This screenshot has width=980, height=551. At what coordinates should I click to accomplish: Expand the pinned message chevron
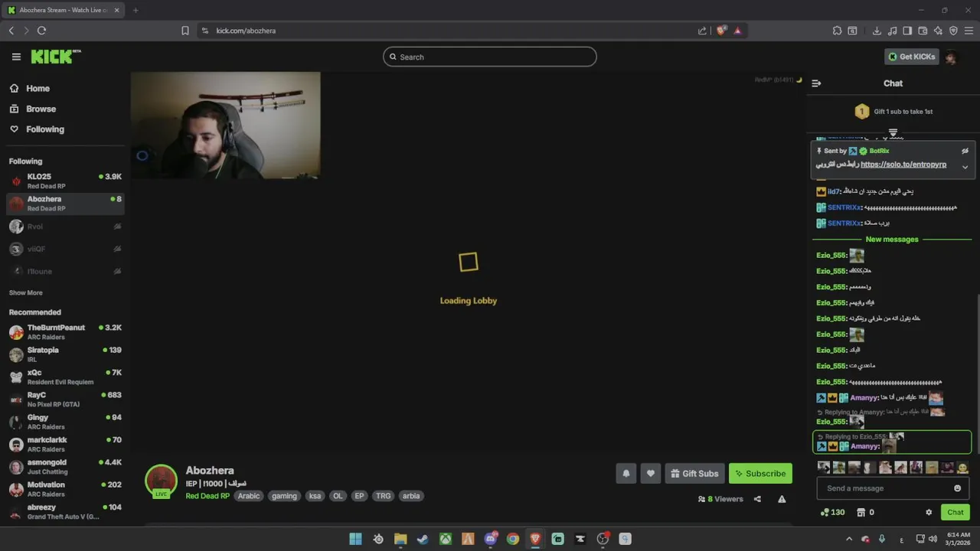point(965,167)
